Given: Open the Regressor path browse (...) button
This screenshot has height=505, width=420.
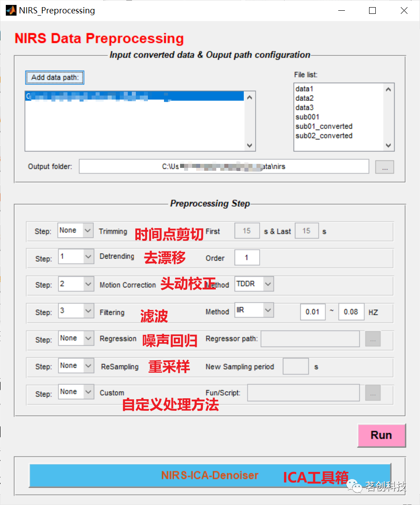Looking at the screenshot, I should (x=373, y=339).
